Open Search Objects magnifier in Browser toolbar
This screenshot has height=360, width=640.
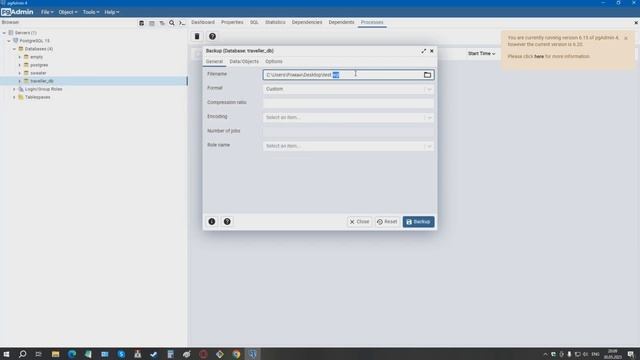pyautogui.click(x=172, y=23)
